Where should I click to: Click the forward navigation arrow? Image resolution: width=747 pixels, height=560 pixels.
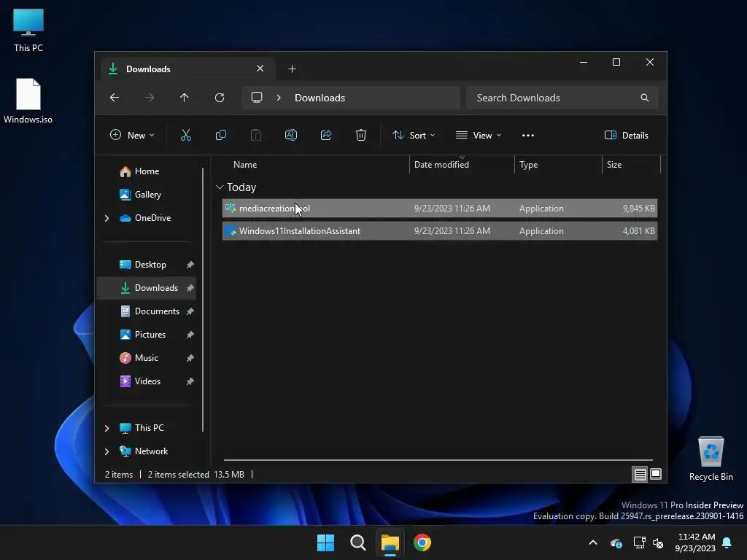click(x=149, y=98)
